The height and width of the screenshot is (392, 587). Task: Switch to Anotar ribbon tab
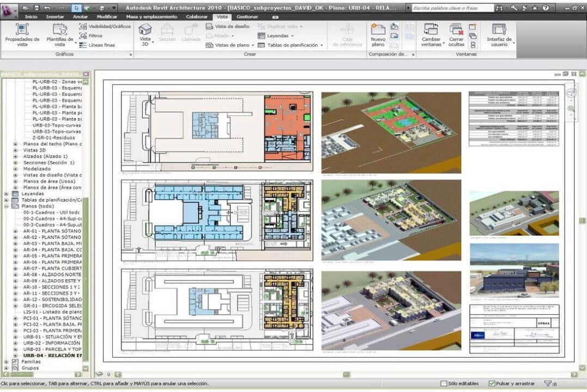click(80, 17)
